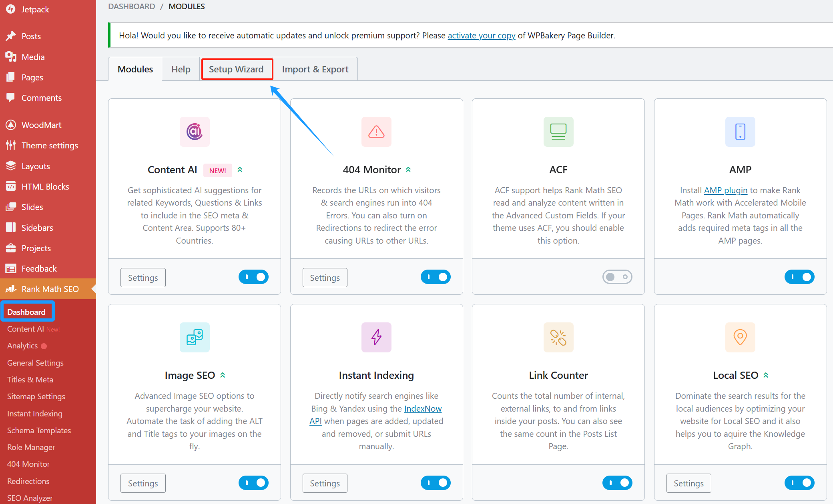The height and width of the screenshot is (504, 833).
Task: Follow the activate your copy link
Action: (x=481, y=35)
